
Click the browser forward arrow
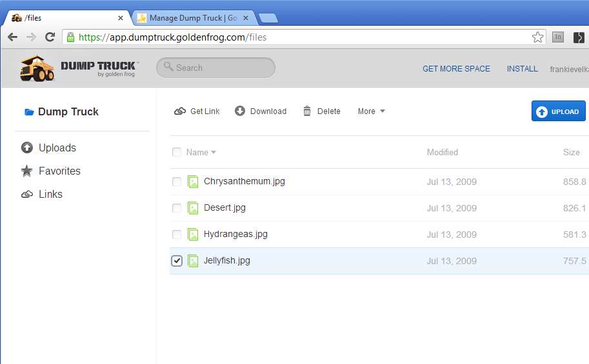[31, 37]
